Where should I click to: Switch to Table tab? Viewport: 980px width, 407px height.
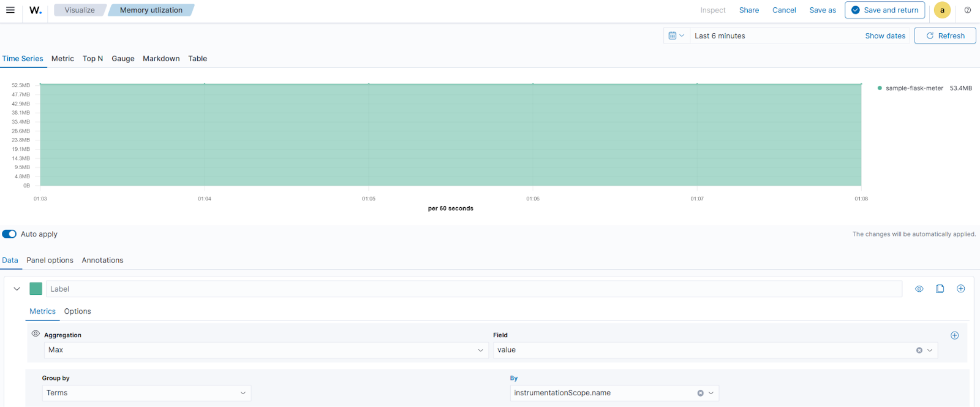(x=197, y=59)
